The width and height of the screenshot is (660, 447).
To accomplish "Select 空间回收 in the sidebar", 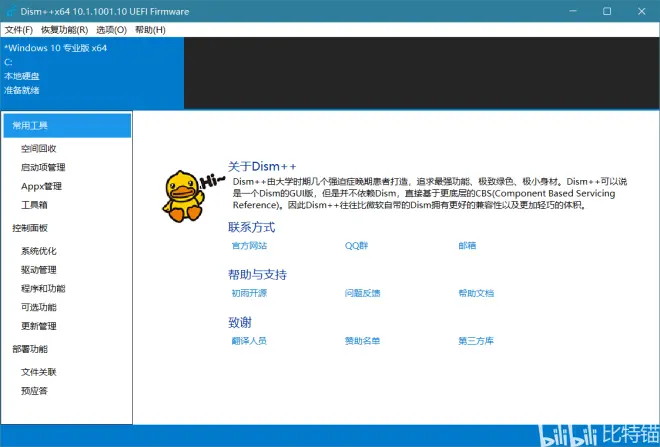I will [x=39, y=149].
